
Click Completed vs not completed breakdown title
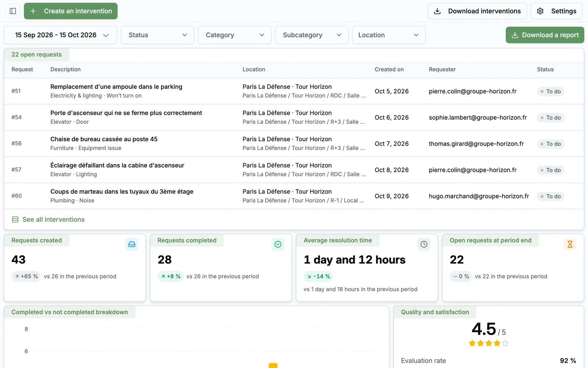point(70,312)
